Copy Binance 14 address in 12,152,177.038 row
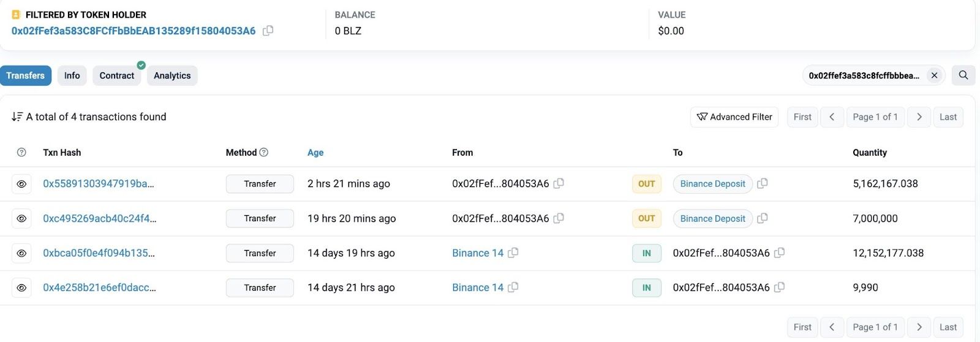The width and height of the screenshot is (980, 342). pyautogui.click(x=513, y=253)
